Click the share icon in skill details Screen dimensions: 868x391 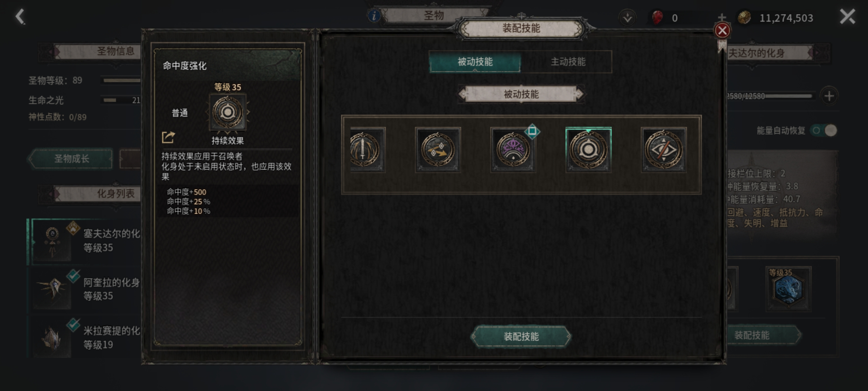[168, 137]
